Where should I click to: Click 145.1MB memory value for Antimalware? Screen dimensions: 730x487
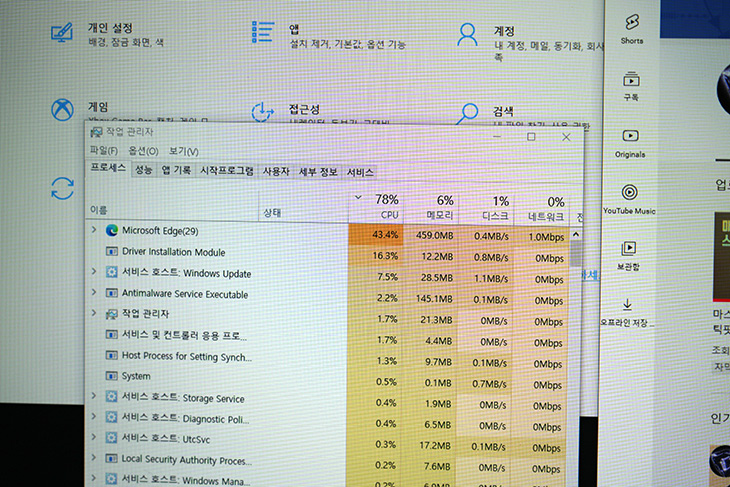click(434, 298)
